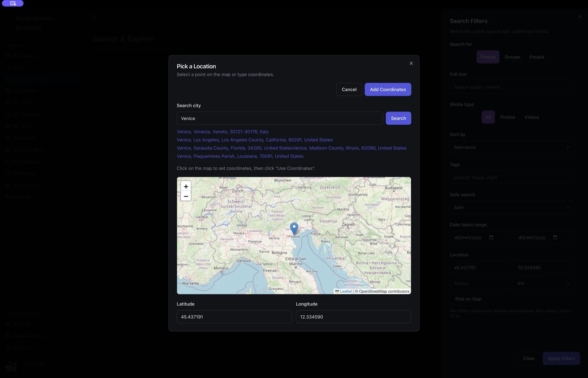Screen dimensions: 588x378
Task: Click the Leaflet flag icon in attribution
Action: (x=337, y=291)
